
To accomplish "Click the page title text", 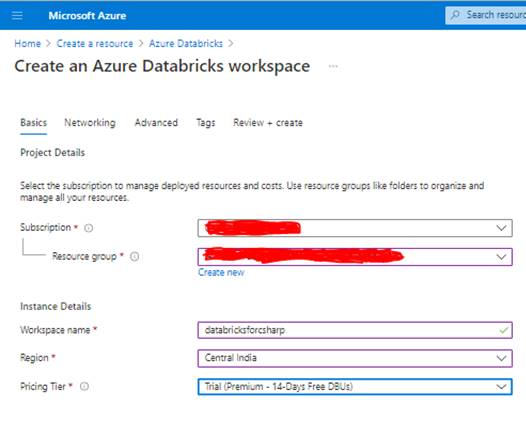I will [x=162, y=66].
